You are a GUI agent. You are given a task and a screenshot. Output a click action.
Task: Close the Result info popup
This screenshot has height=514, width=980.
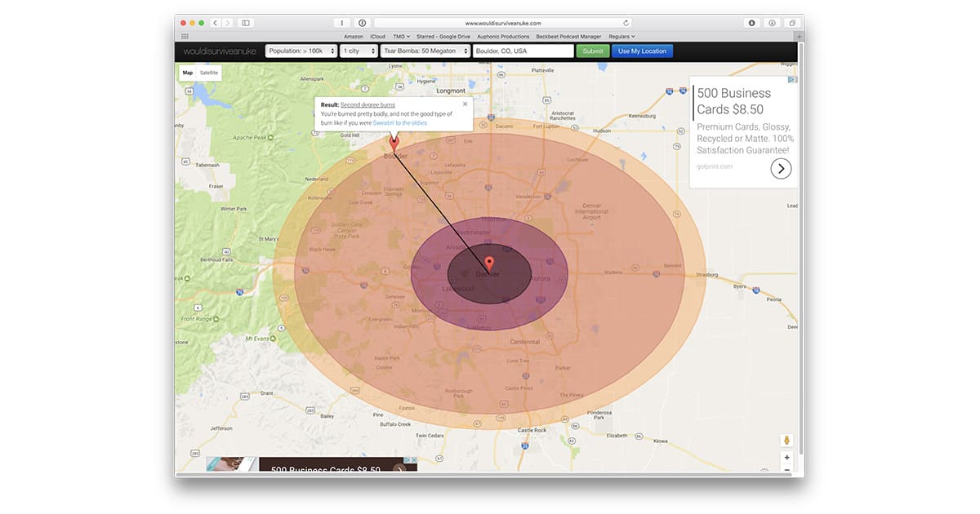pyautogui.click(x=465, y=104)
